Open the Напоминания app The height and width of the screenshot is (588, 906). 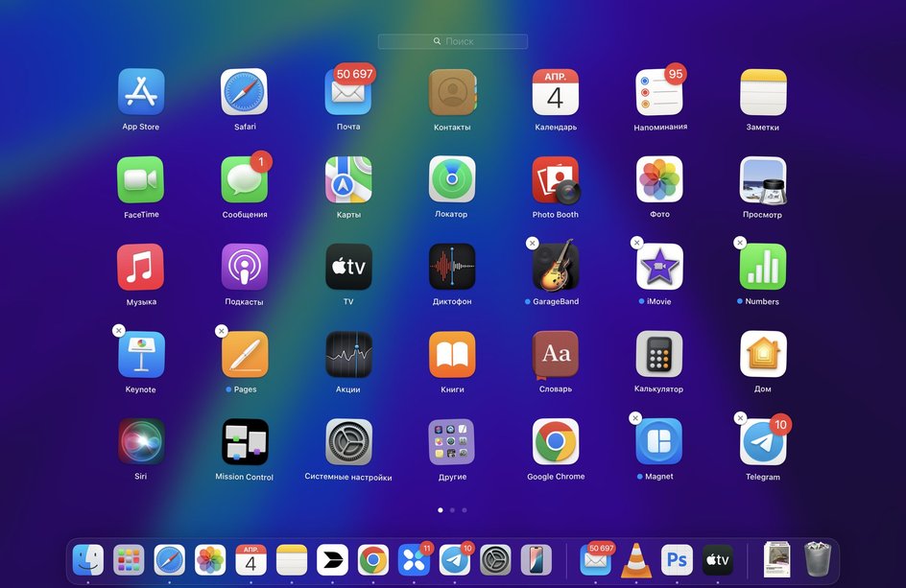(x=659, y=92)
